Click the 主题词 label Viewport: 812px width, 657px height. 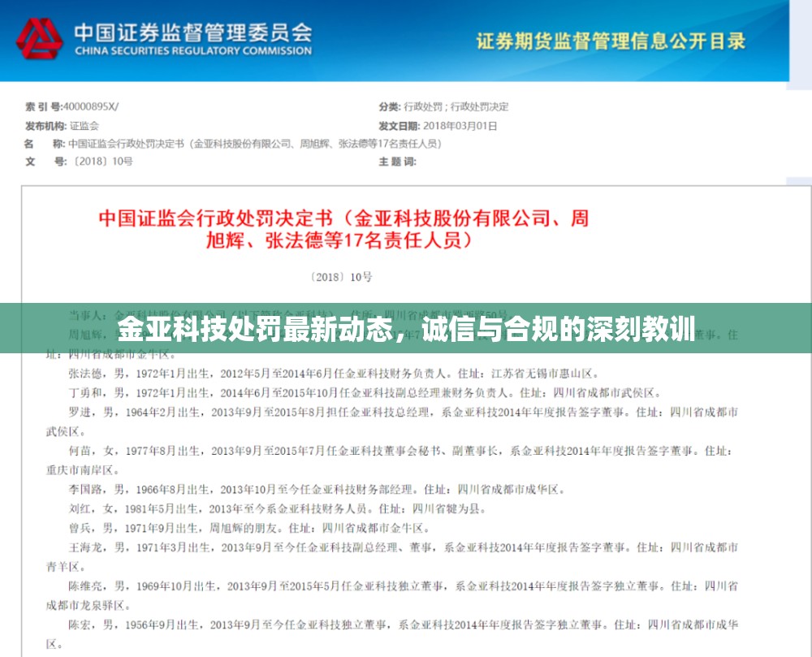click(x=397, y=162)
